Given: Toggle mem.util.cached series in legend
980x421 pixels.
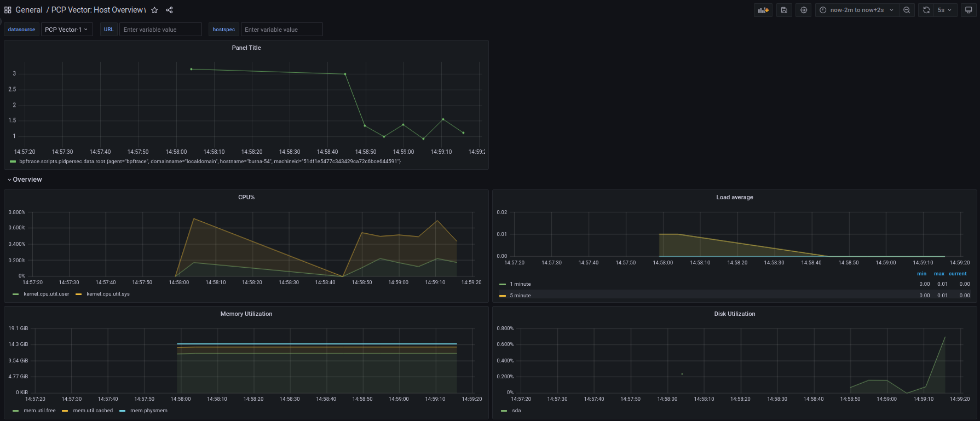Looking at the screenshot, I should [93, 411].
